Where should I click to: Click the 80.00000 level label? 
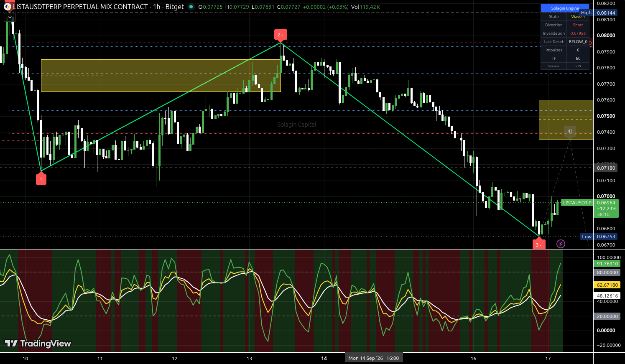click(607, 272)
